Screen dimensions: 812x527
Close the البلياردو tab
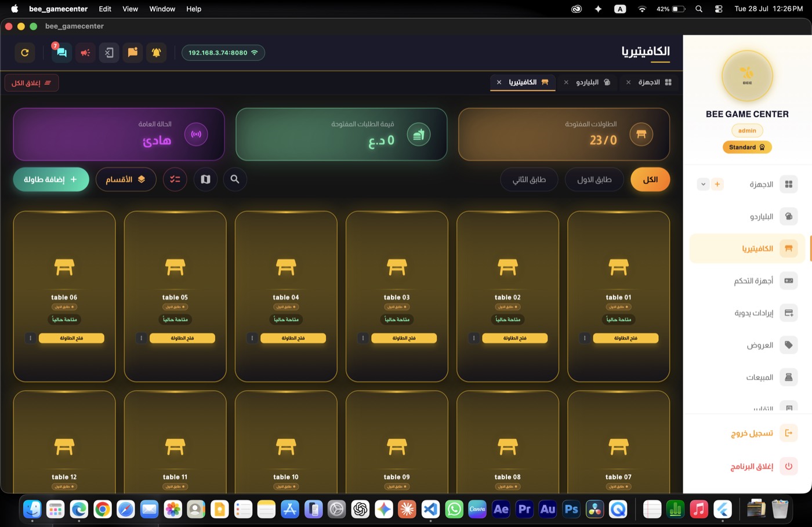566,82
